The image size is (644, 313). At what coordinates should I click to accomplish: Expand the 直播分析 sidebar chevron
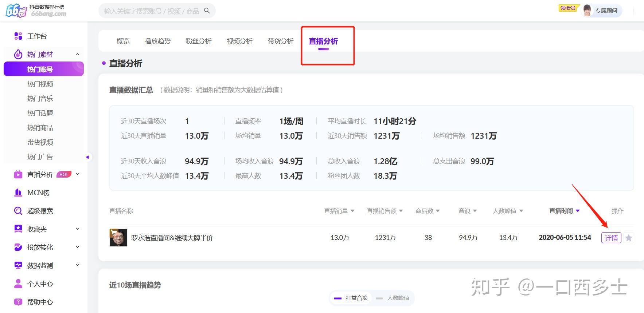click(x=77, y=174)
